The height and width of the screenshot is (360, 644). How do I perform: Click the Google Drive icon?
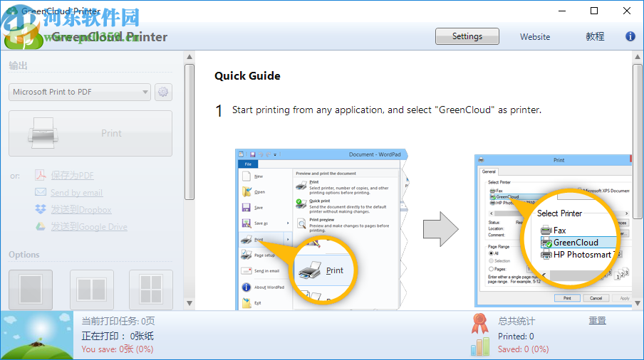[x=40, y=226]
